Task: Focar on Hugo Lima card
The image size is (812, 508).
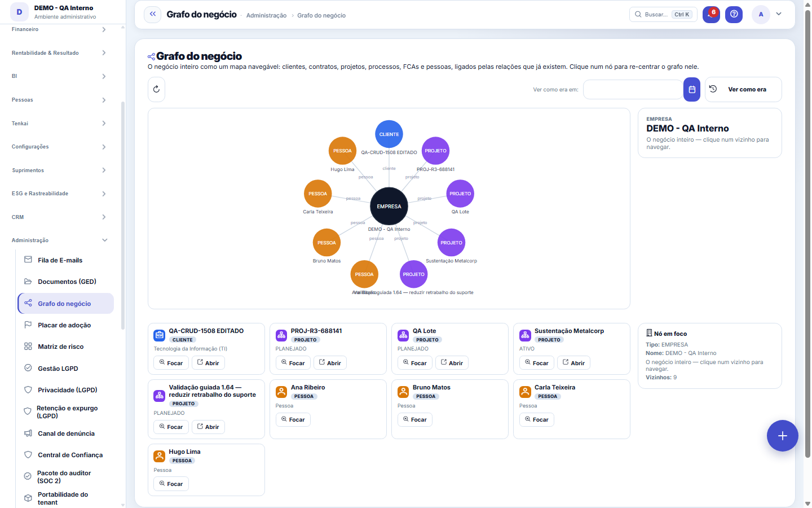Action: tap(171, 484)
